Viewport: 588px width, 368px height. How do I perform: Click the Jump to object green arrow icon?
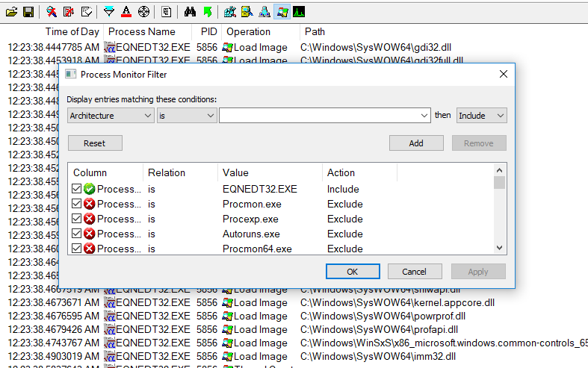coord(208,12)
